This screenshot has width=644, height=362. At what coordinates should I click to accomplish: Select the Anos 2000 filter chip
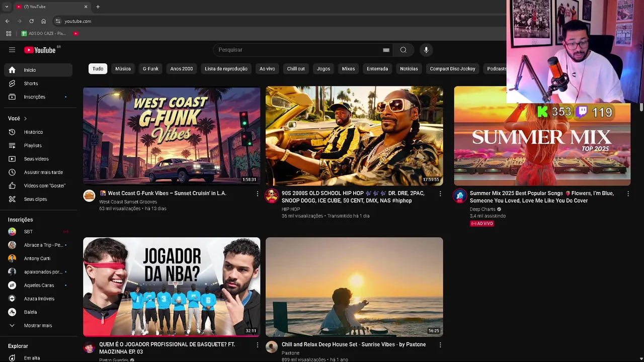coord(182,69)
